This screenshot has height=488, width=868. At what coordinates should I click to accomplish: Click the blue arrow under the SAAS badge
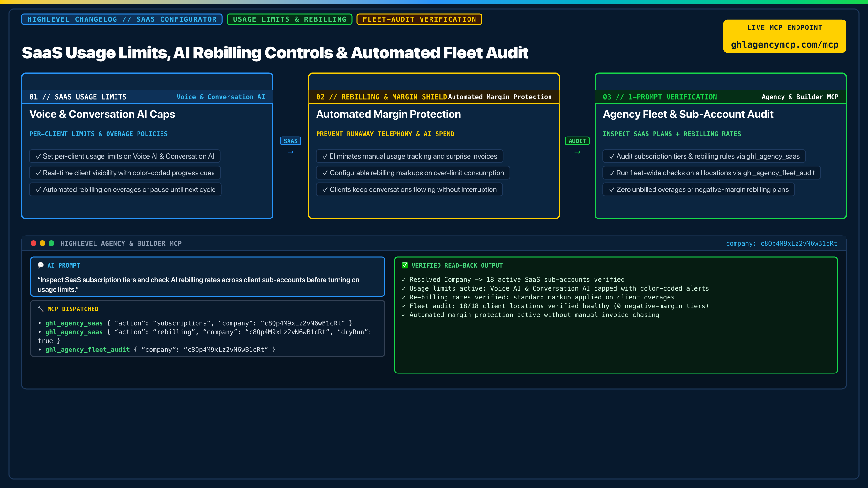pyautogui.click(x=290, y=152)
